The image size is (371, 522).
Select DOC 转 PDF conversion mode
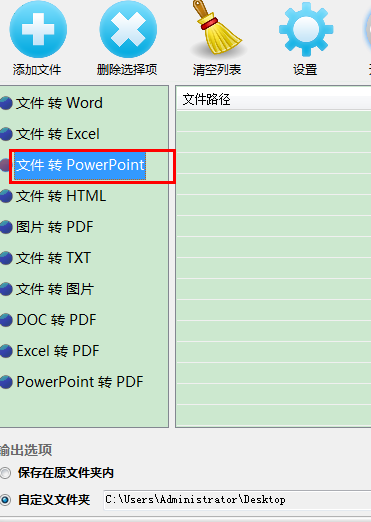(56, 320)
